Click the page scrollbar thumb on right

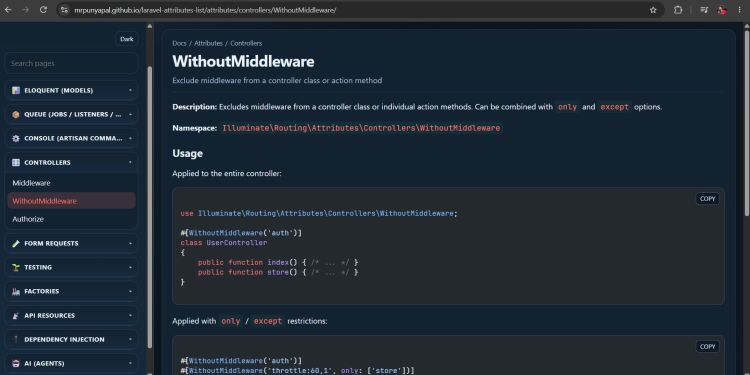click(747, 122)
